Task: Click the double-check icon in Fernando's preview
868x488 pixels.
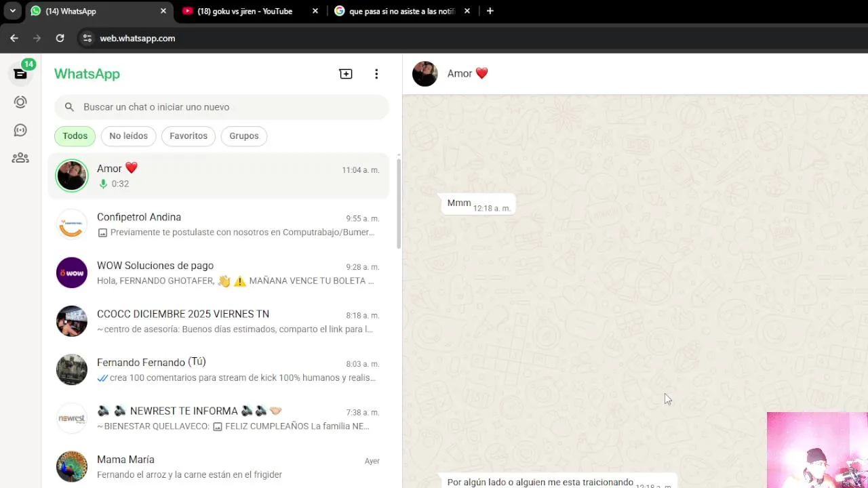Action: (x=102, y=378)
